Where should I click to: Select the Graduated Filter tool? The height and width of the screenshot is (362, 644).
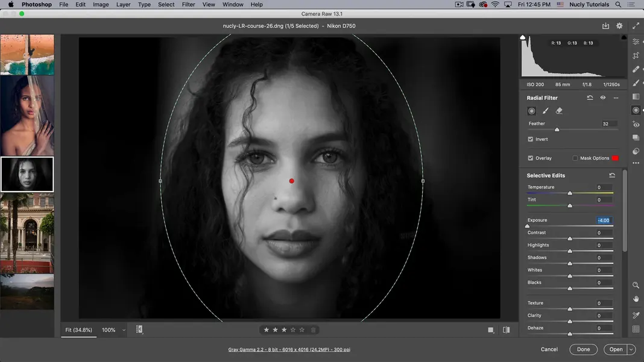point(636,96)
